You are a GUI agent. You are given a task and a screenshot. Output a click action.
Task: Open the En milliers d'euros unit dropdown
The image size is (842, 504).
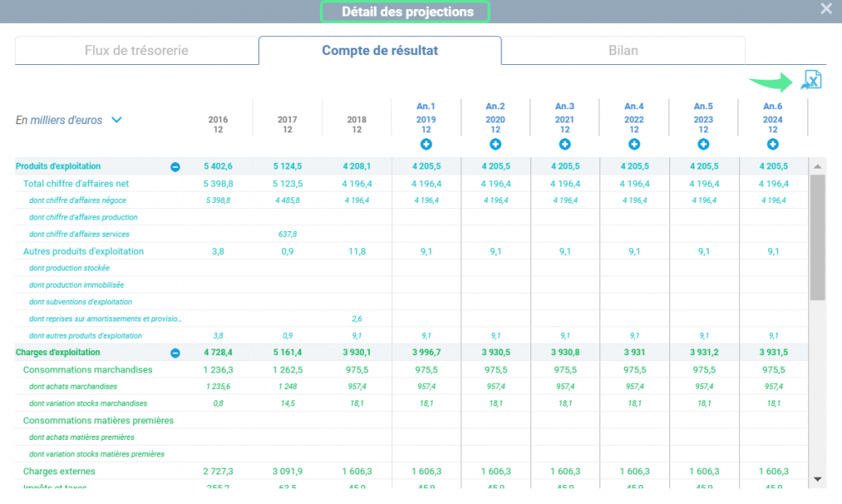[x=117, y=120]
